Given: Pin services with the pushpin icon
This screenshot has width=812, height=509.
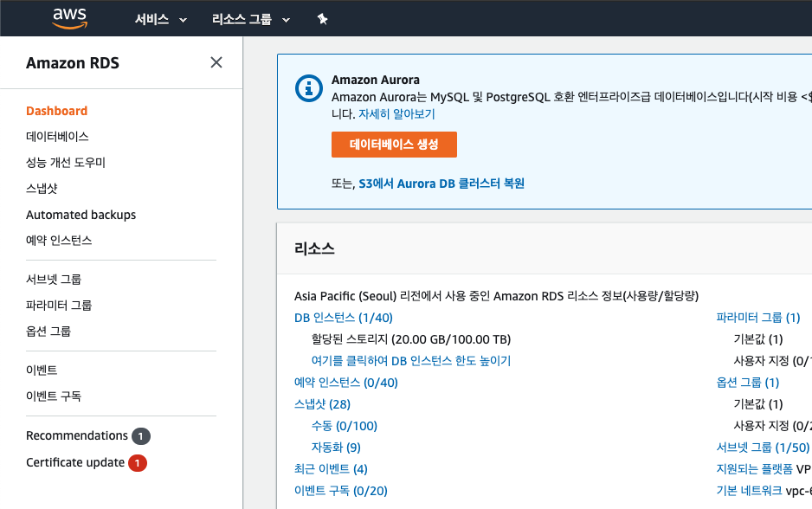Looking at the screenshot, I should tap(322, 19).
